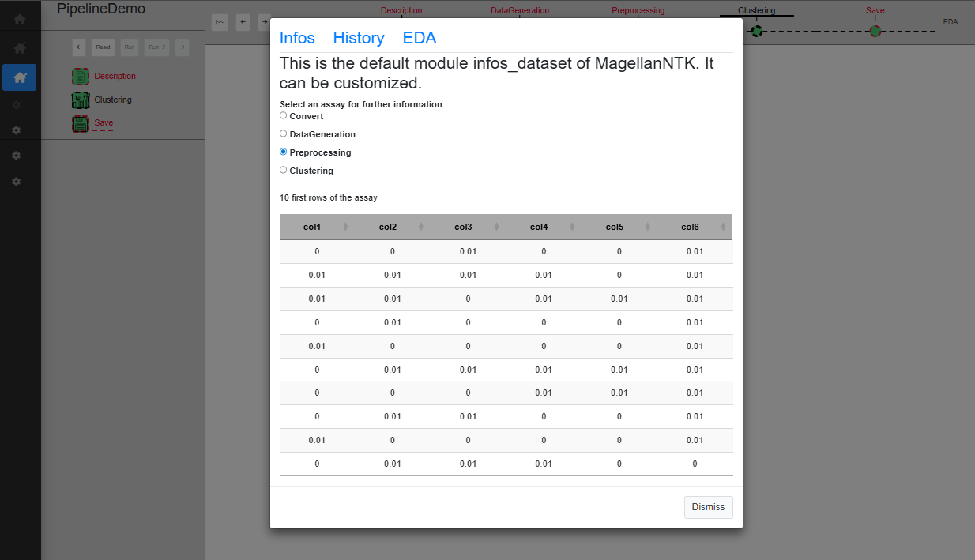
Task: Open the EDA tab in dialog
Action: click(420, 38)
